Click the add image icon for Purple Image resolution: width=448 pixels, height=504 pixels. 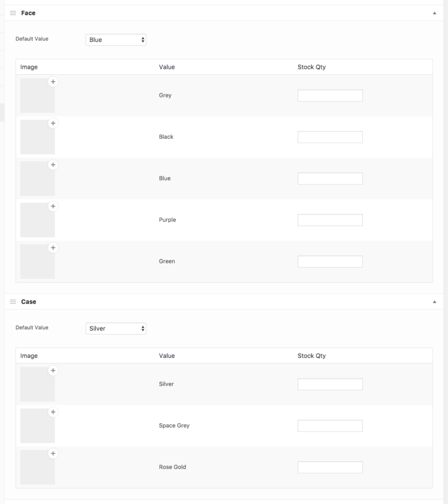[53, 206]
